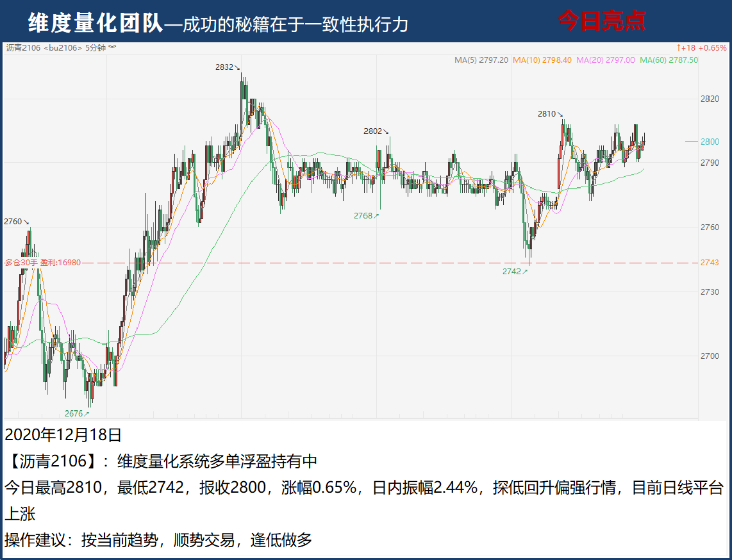Select the MA(20) 2797.00 indicator label
Viewport: 732px width, 560px height.
point(605,60)
